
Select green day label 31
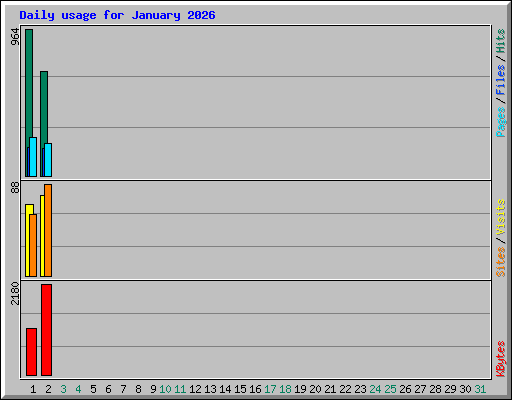(480, 389)
